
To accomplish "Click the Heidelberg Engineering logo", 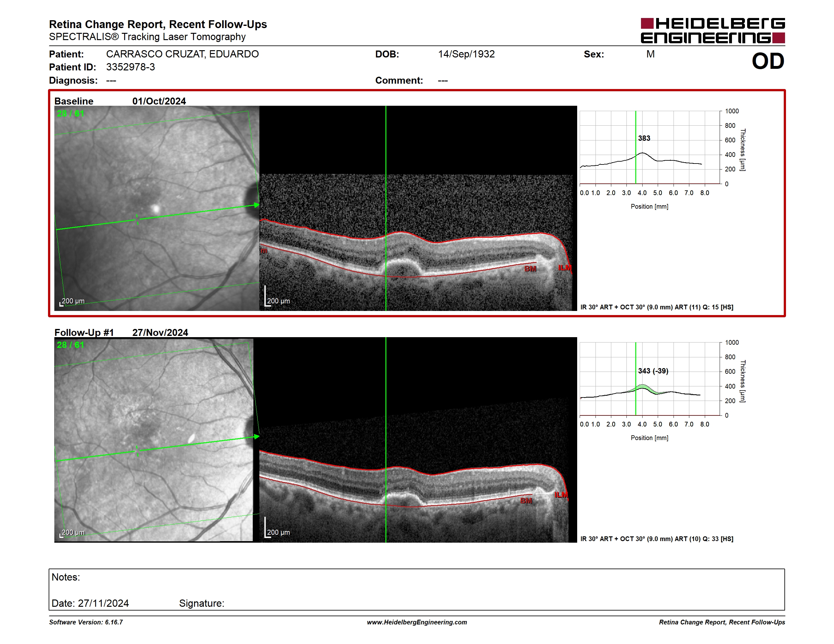I will pos(713,31).
